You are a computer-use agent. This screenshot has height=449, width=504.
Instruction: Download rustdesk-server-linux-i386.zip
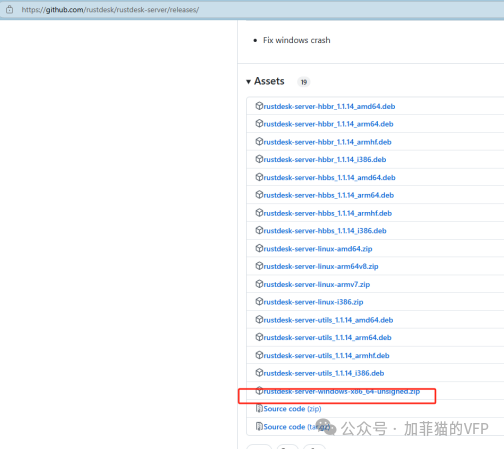(x=313, y=302)
